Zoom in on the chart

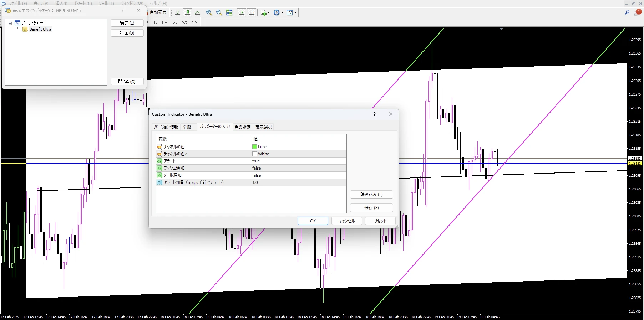[209, 12]
